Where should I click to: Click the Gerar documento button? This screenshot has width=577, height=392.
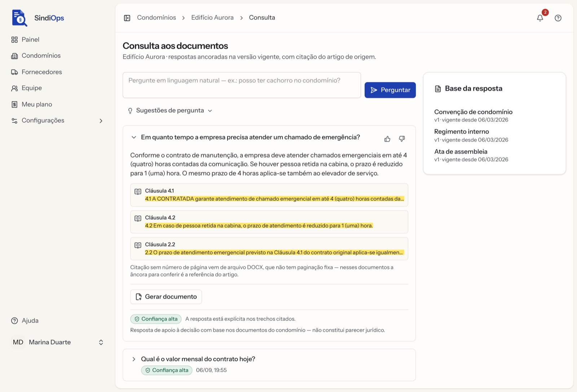point(166,297)
